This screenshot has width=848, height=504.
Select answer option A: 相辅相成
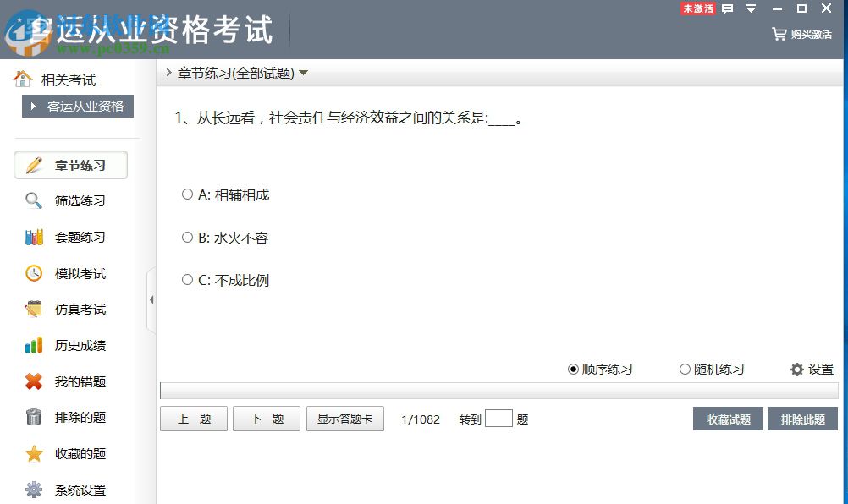point(187,194)
